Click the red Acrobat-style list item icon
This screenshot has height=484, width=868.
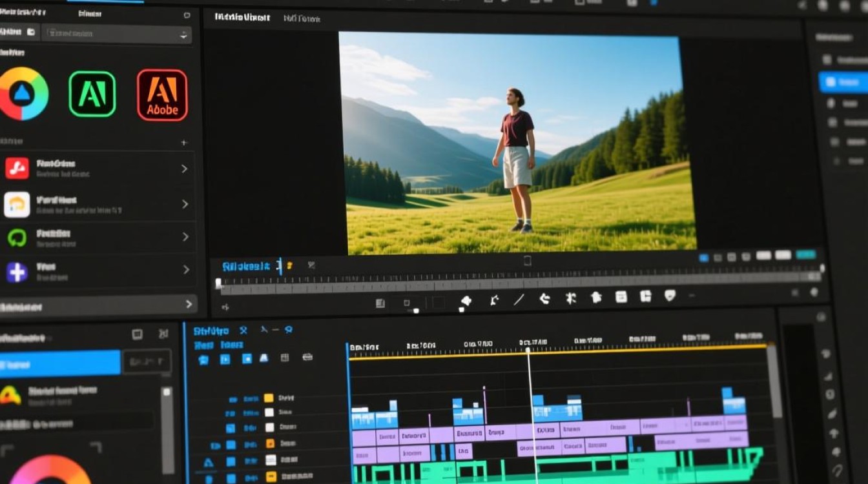(17, 168)
